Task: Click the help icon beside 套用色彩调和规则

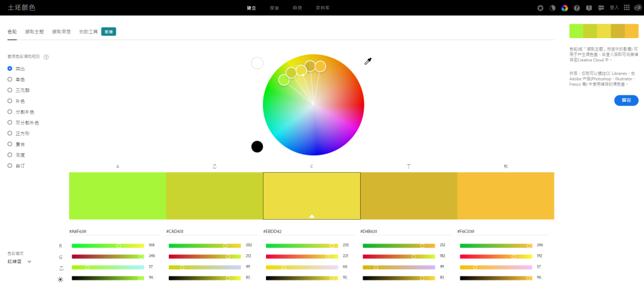Action: point(47,57)
